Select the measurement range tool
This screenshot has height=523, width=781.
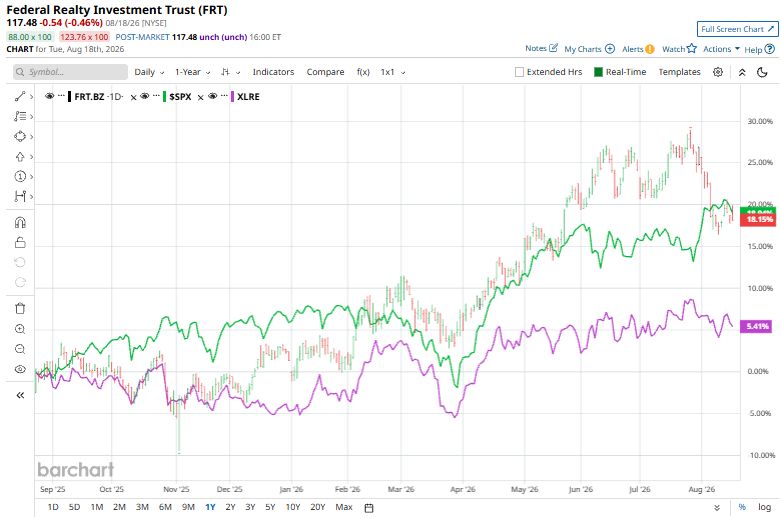pyautogui.click(x=19, y=196)
